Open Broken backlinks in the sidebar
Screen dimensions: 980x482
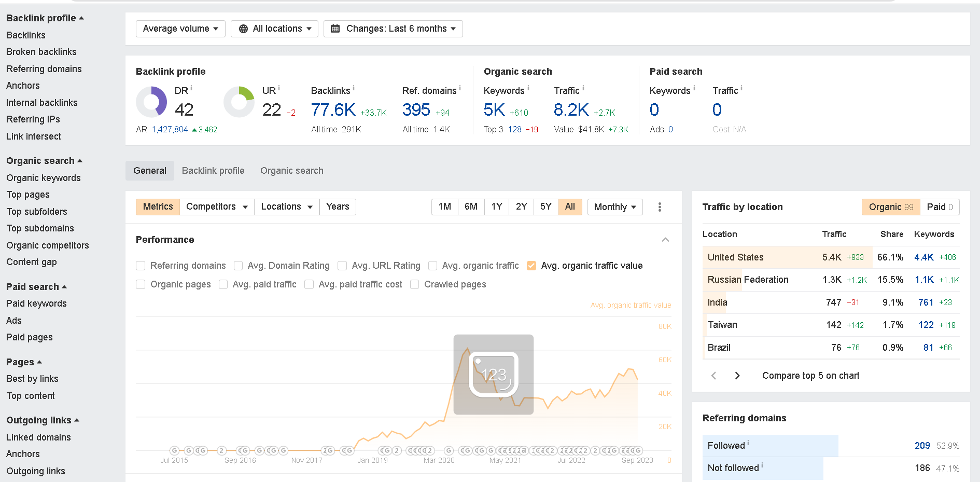41,52
